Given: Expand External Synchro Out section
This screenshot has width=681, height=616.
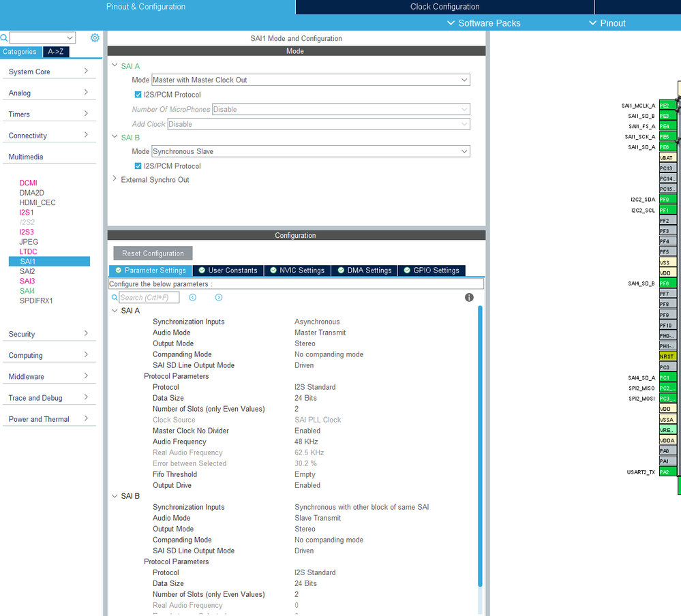Looking at the screenshot, I should click(x=115, y=179).
